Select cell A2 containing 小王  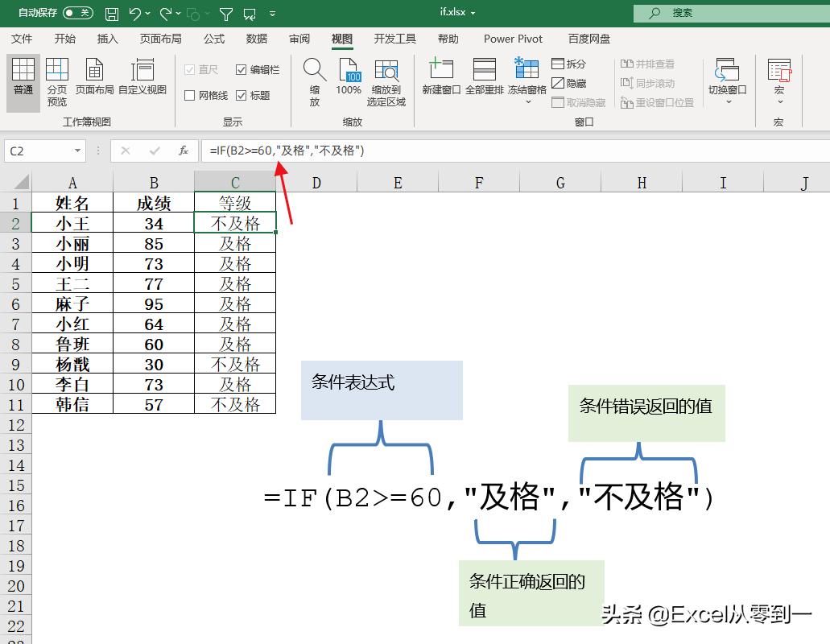[x=72, y=223]
